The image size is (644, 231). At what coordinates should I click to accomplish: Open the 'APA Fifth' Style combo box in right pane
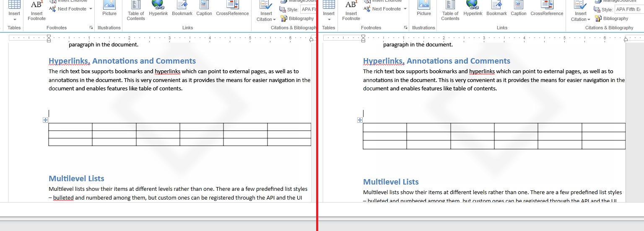pos(629,9)
